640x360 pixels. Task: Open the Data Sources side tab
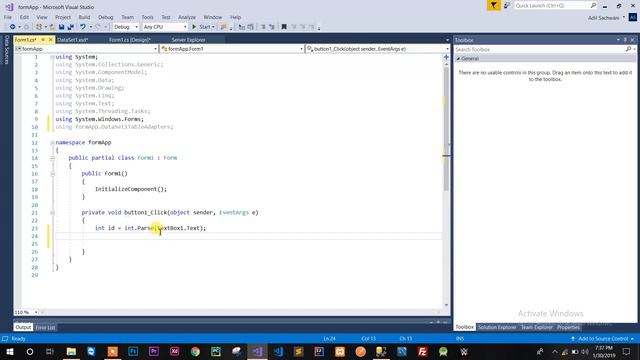click(6, 49)
